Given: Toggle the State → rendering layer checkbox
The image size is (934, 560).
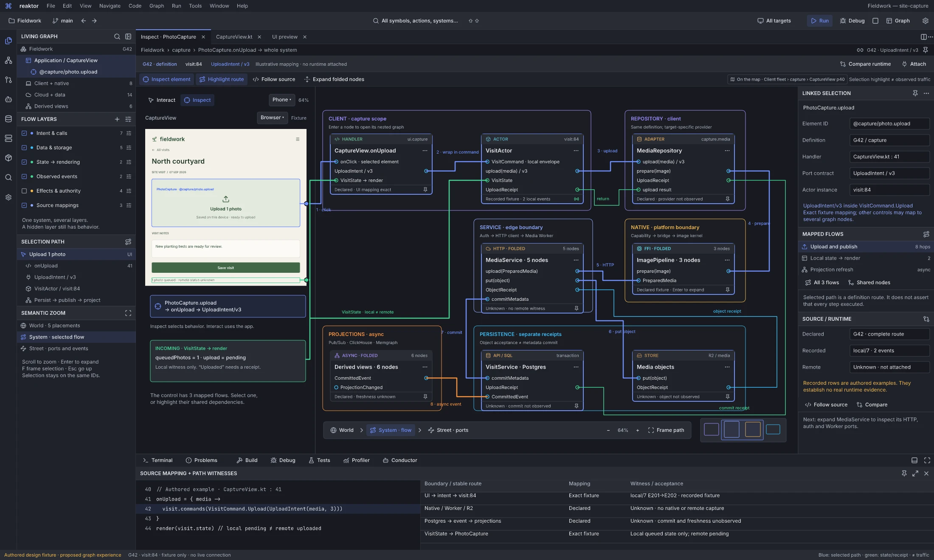Looking at the screenshot, I should tap(24, 162).
